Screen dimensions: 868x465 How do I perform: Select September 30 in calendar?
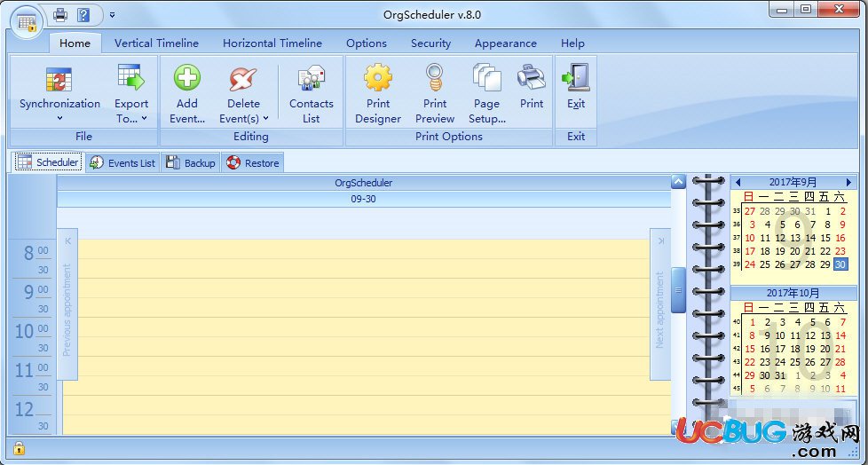coord(840,264)
